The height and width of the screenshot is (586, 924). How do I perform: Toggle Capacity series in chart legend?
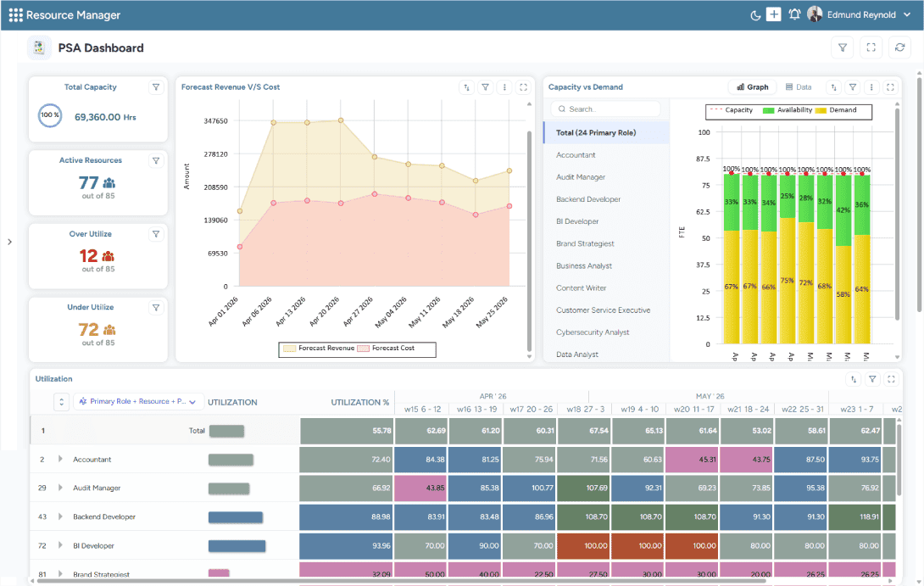(732, 110)
